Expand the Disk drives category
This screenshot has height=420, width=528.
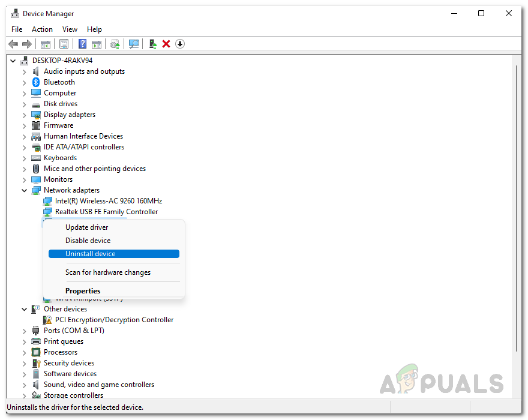click(24, 104)
